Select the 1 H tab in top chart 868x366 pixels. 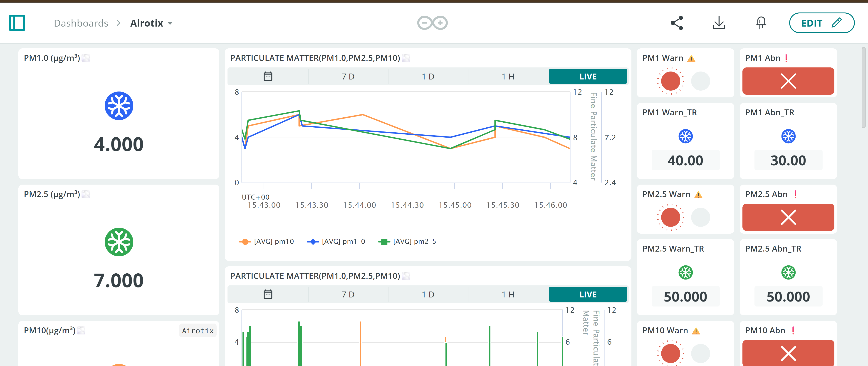point(508,77)
